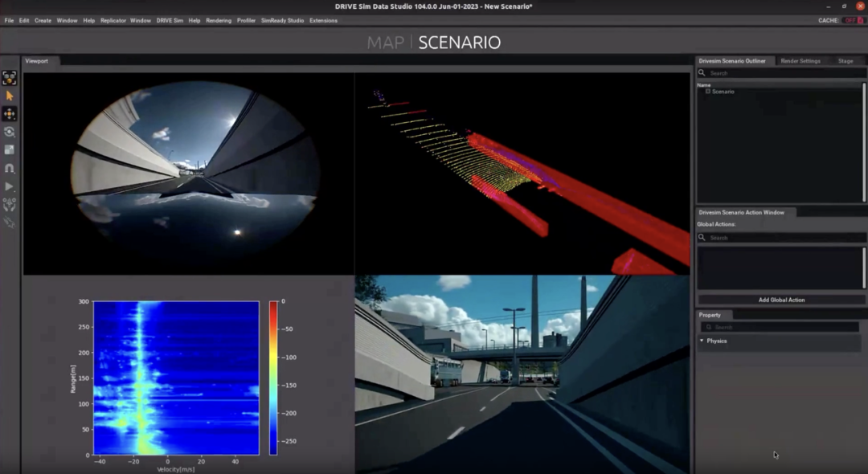Viewport: 868px width, 474px height.
Task: Open the DRIVE Sim menu
Action: click(170, 20)
